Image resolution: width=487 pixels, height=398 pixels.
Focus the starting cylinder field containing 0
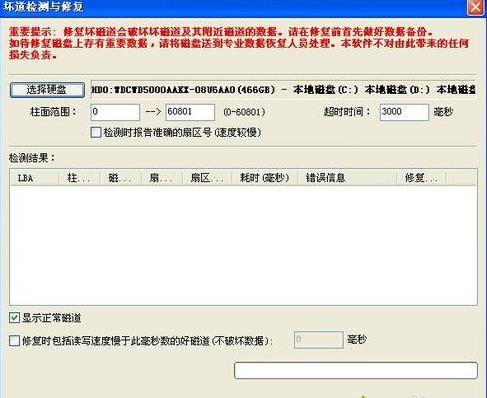[115, 112]
